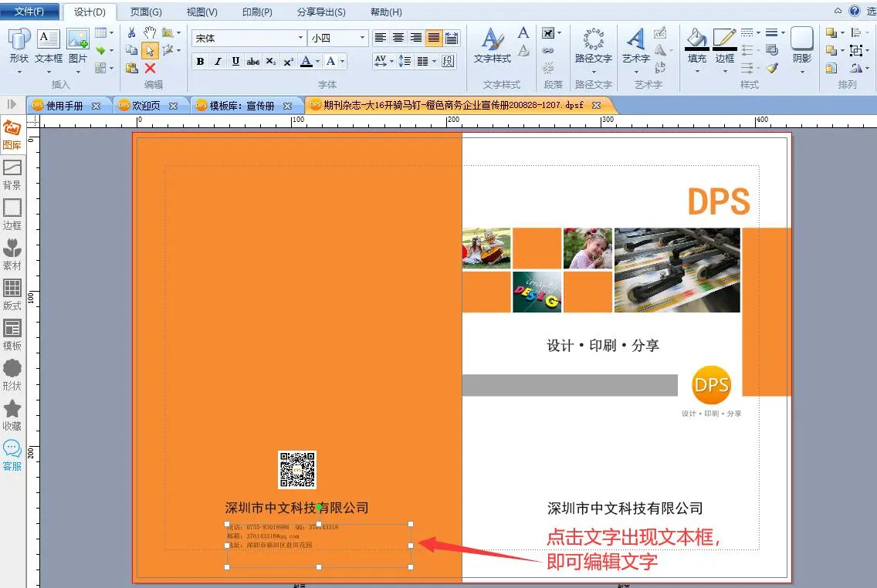Click the distributed alignment icon
The width and height of the screenshot is (877, 588).
click(x=452, y=38)
